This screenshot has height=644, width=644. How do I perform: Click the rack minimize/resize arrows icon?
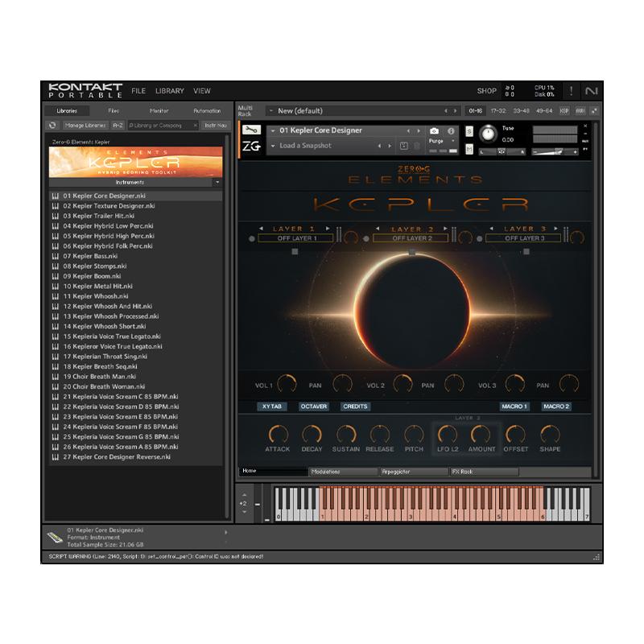point(594,111)
